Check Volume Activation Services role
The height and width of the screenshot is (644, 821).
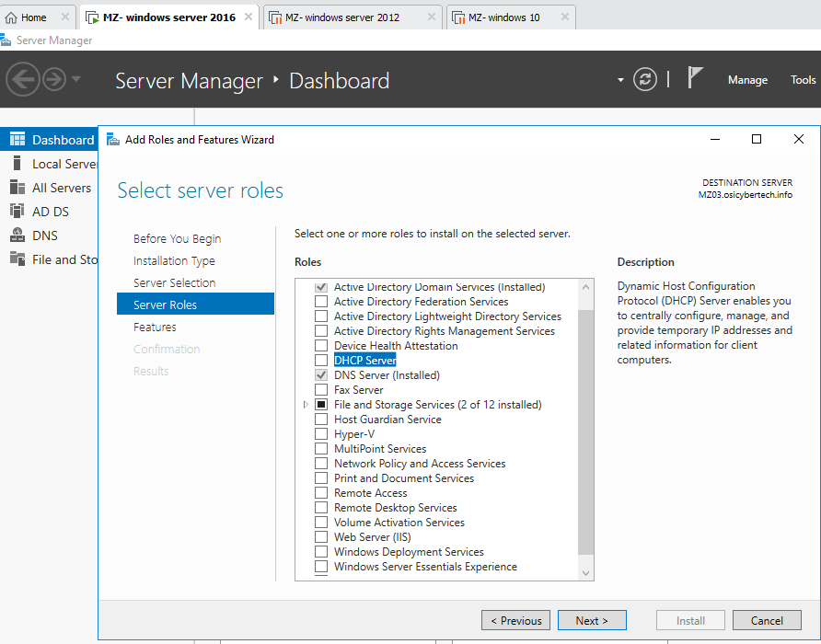click(x=321, y=522)
